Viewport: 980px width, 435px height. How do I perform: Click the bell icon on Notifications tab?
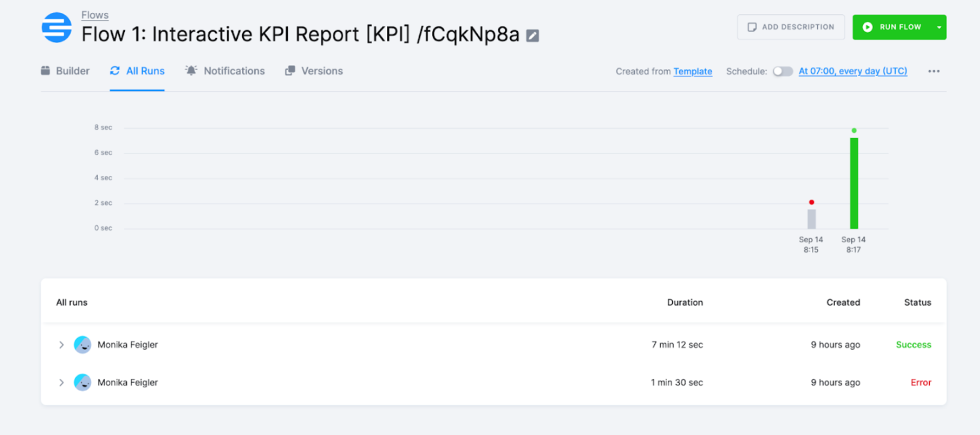pyautogui.click(x=189, y=71)
